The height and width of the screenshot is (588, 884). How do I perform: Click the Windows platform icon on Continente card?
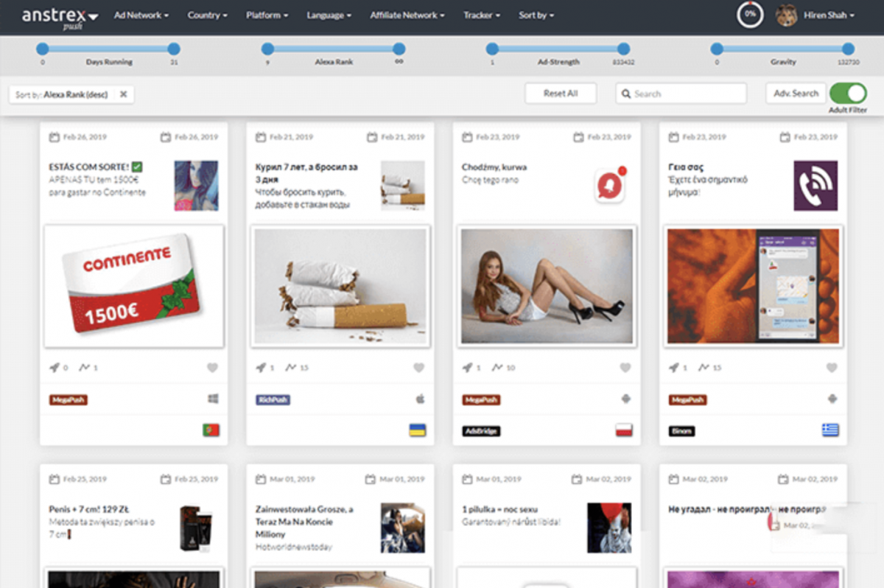[x=214, y=399]
